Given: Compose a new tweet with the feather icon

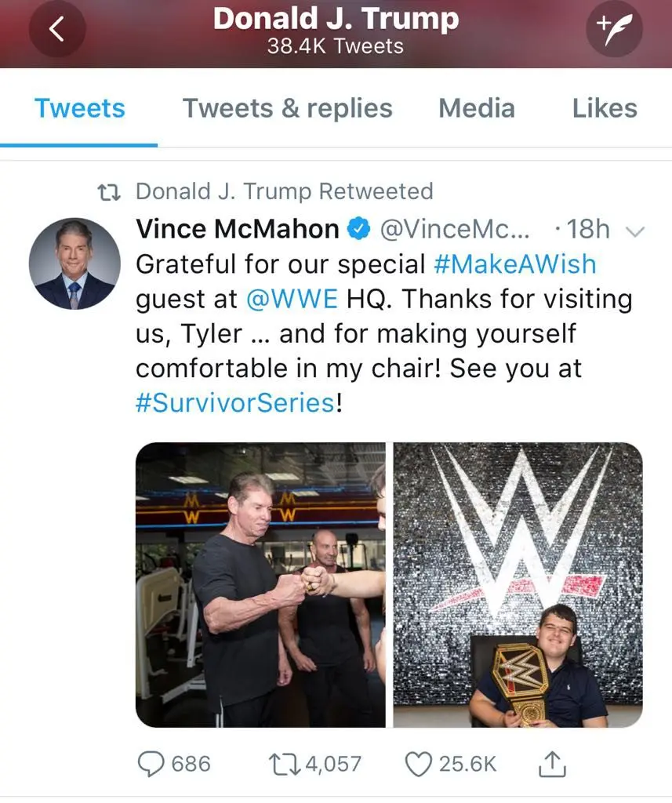Looking at the screenshot, I should coord(614,29).
